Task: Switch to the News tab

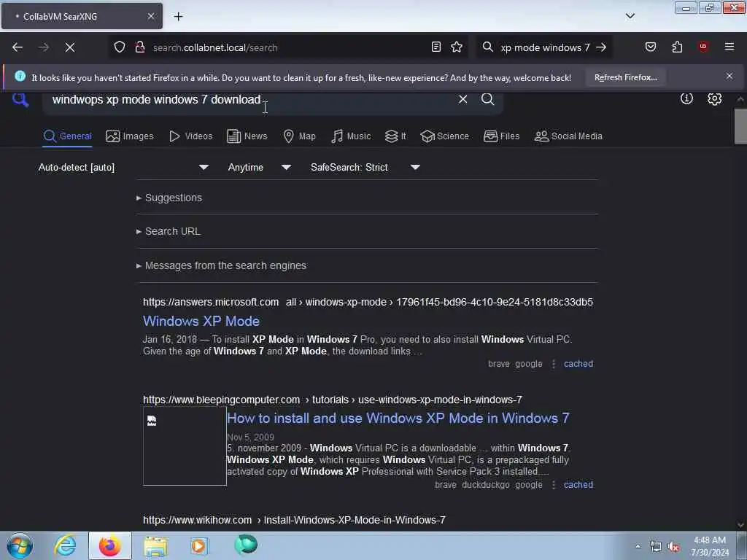Action: pos(247,136)
